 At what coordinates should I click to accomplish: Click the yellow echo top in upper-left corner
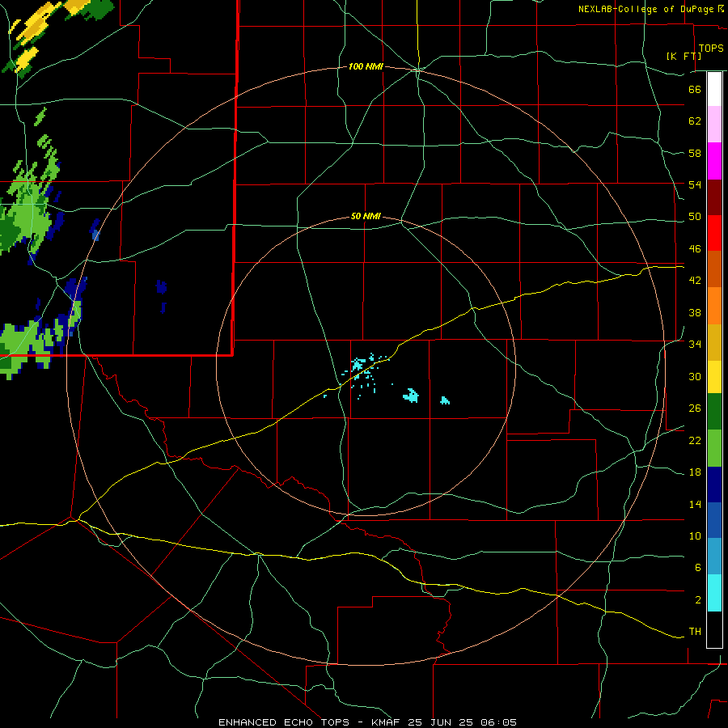tap(35, 23)
